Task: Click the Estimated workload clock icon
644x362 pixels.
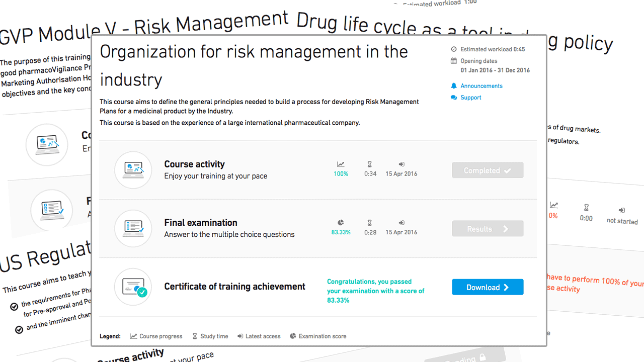Action: pos(454,49)
